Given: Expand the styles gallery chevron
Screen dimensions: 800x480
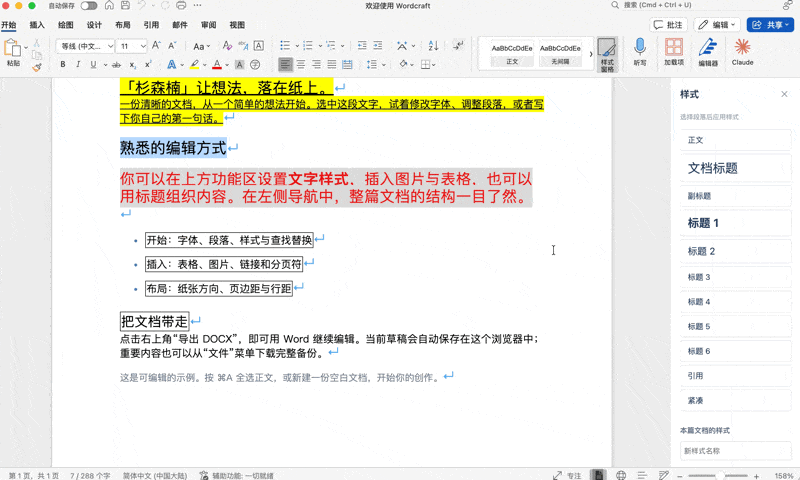Looking at the screenshot, I should coord(591,54).
